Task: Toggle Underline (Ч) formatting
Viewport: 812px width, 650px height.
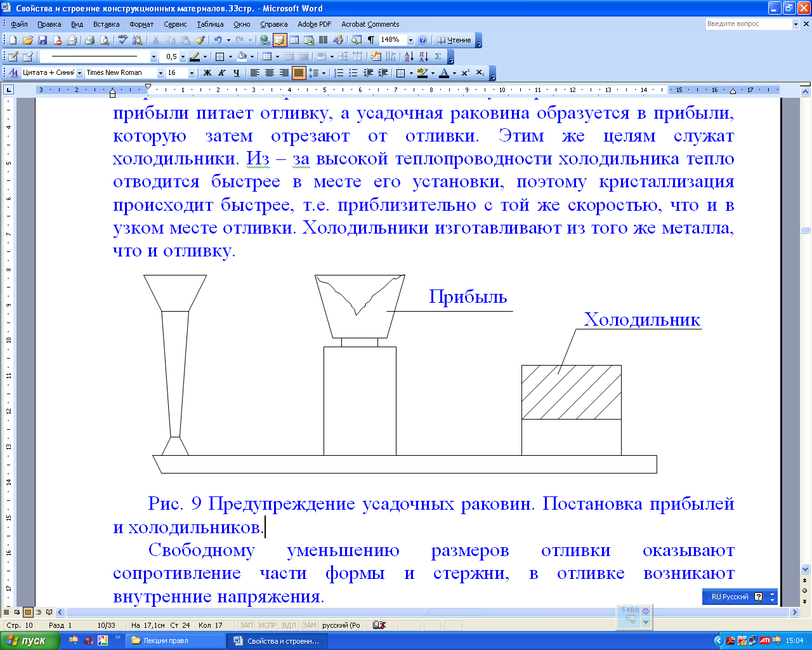Action: (237, 73)
